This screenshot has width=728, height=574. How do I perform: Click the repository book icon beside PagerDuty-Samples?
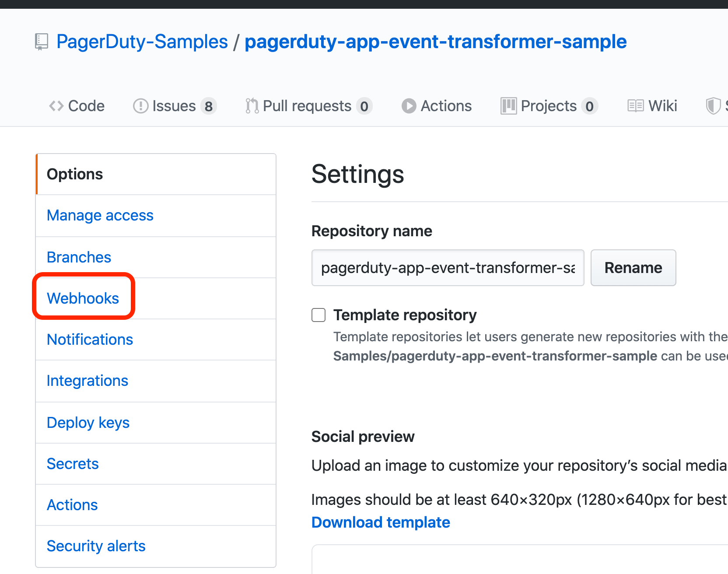42,42
